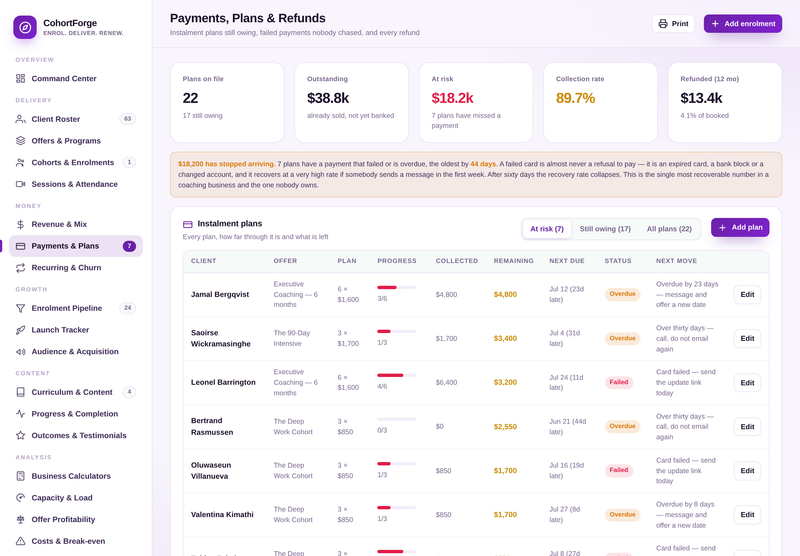Click the Recurring & Churn loop icon
Viewport: 800px width, 556px height.
20,268
